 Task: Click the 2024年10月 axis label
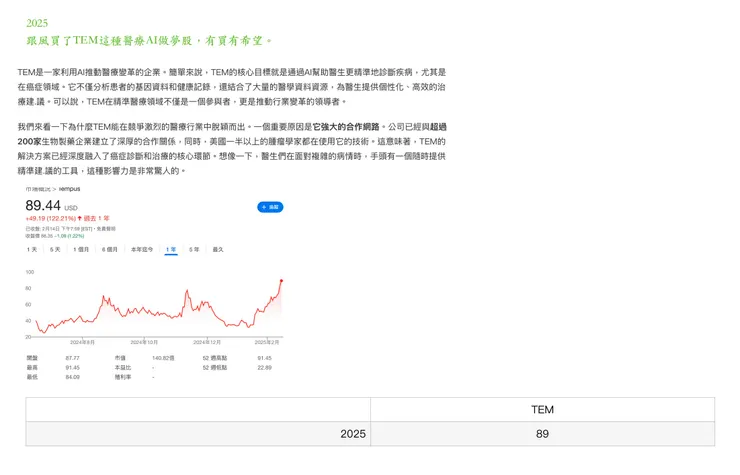click(144, 342)
